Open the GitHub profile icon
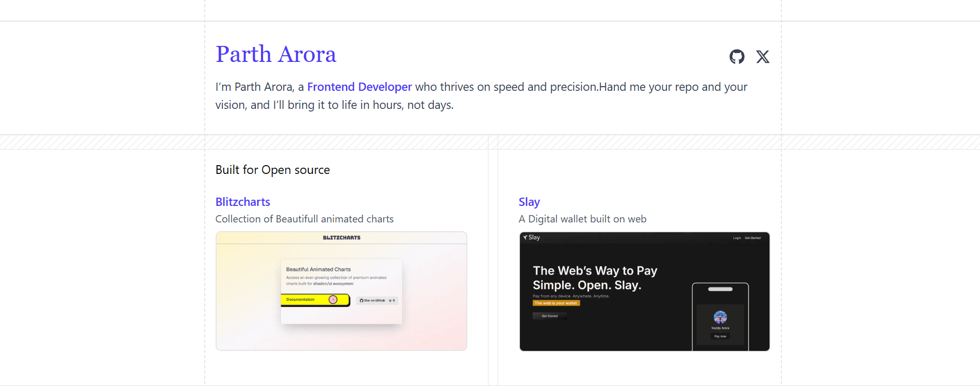The height and width of the screenshot is (386, 980). point(737,57)
